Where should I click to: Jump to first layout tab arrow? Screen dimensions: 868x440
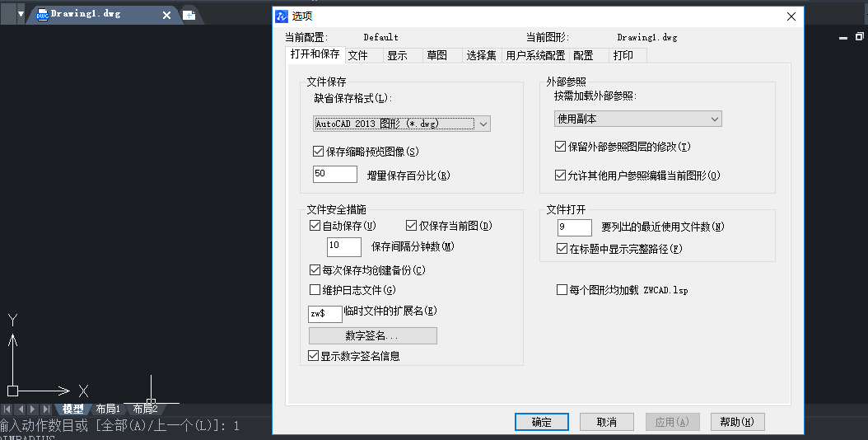pos(7,409)
